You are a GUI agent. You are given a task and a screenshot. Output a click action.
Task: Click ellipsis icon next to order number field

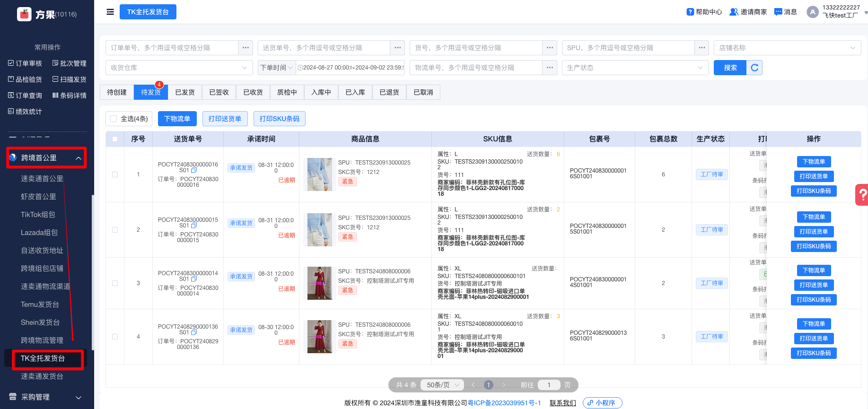coord(245,48)
